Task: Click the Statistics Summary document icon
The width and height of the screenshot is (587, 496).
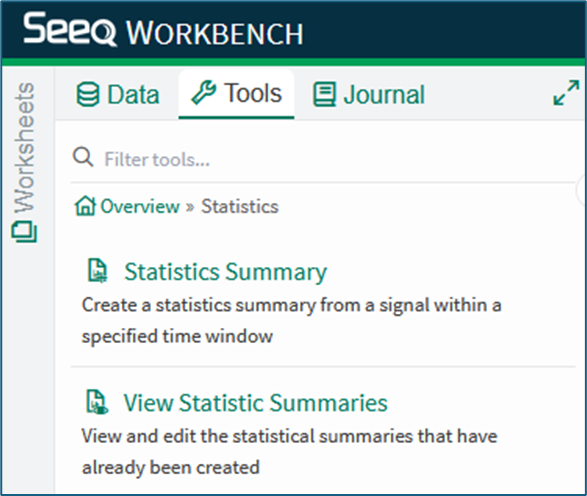Action: pos(97,270)
